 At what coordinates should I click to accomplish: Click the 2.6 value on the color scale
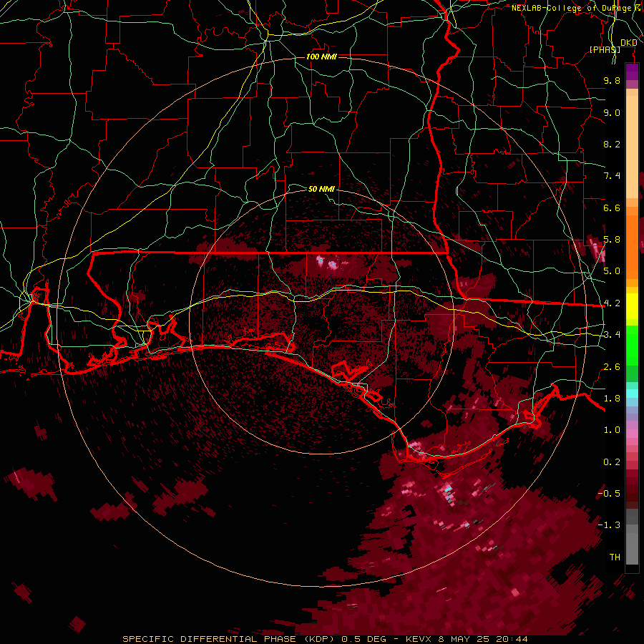612,367
